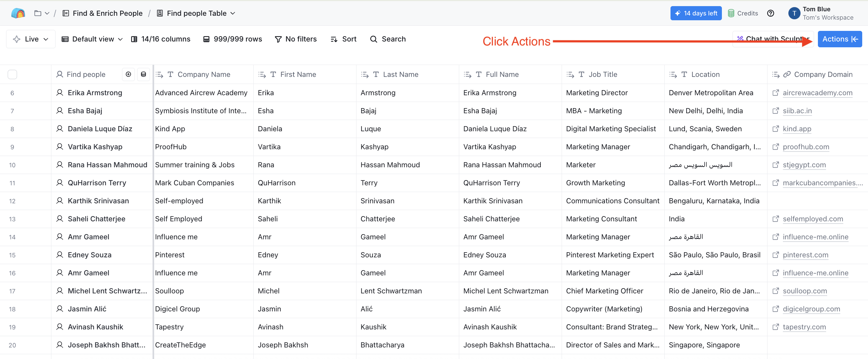Open the Sort options
Image resolution: width=868 pixels, height=359 pixels.
click(343, 39)
